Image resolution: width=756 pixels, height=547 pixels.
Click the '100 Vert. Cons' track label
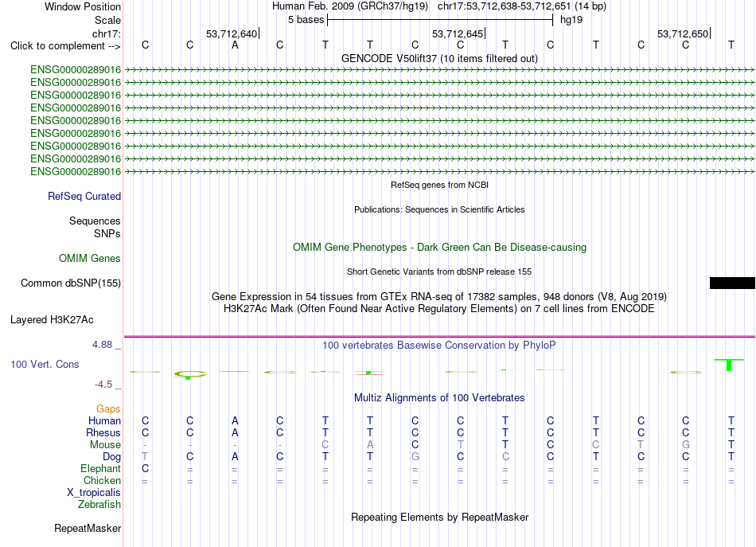click(45, 364)
